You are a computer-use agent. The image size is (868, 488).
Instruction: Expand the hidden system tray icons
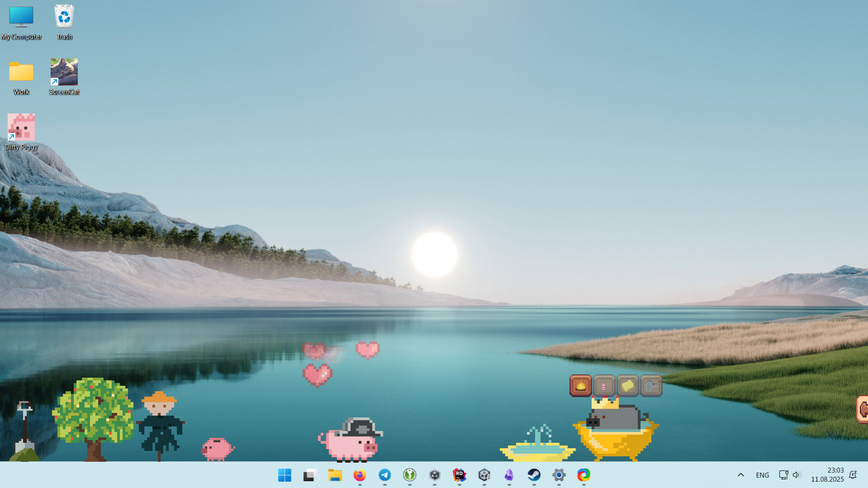(741, 475)
